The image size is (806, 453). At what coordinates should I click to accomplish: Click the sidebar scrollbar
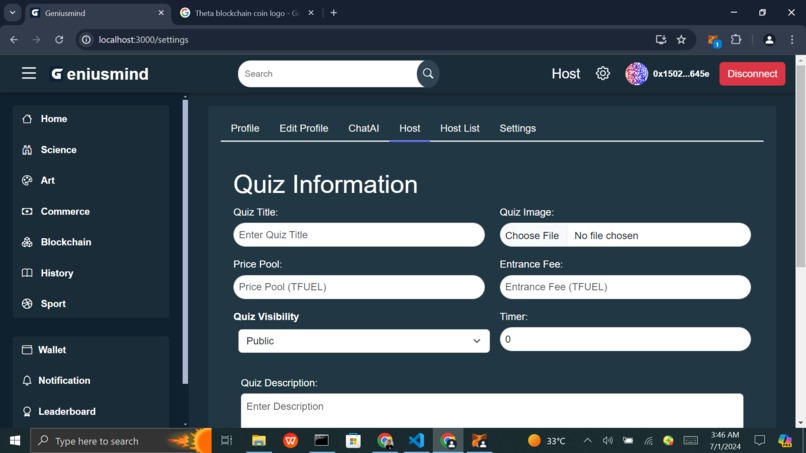(185, 242)
